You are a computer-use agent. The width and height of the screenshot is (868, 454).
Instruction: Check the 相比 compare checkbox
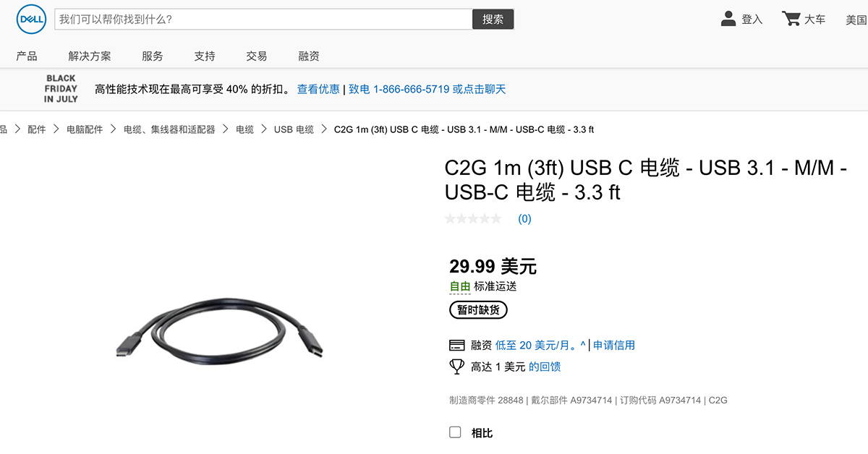455,432
